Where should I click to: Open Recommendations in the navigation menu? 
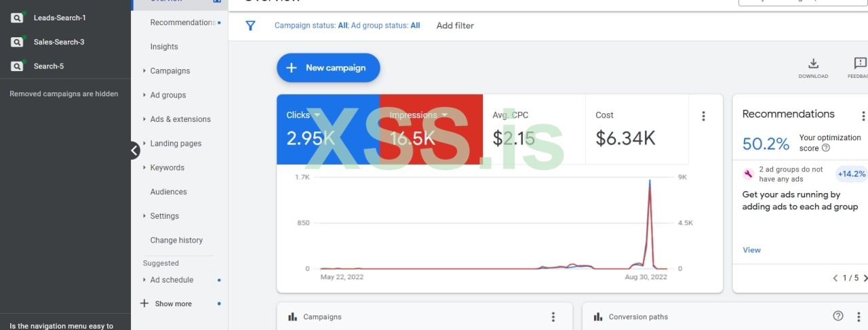[182, 22]
